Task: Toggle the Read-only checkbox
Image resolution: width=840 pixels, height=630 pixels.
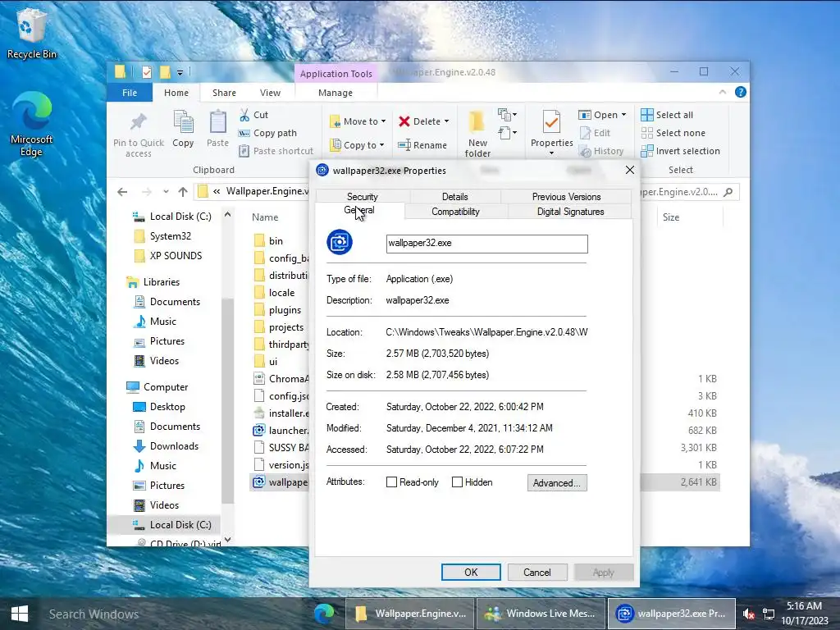Action: pyautogui.click(x=391, y=482)
